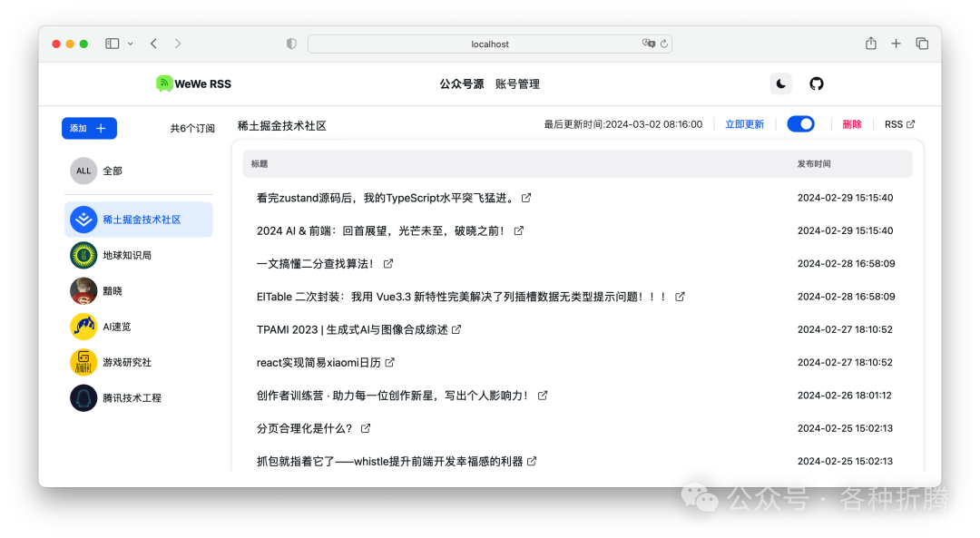Expand the Safari sidebar dropdown chevron

(130, 44)
